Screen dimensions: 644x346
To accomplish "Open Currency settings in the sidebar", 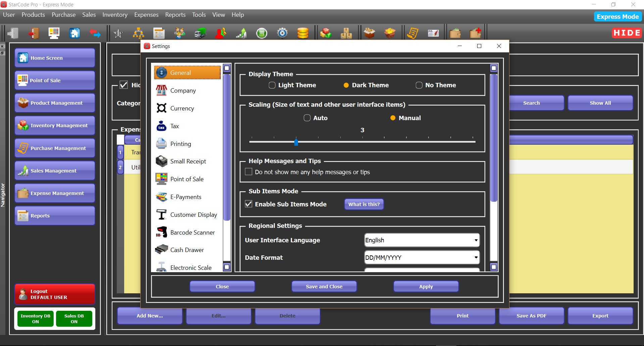I will tap(182, 108).
